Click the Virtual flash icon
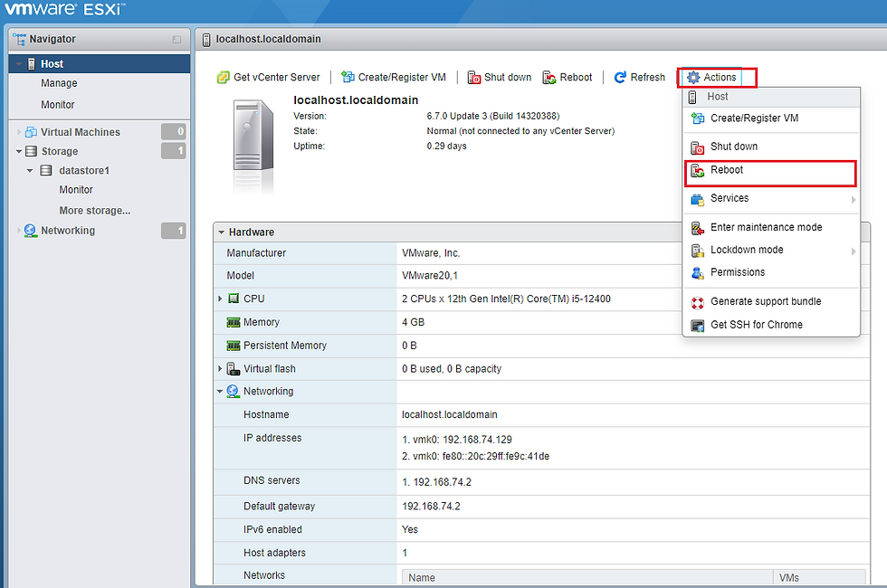Viewport: 887px width, 588px height. click(234, 369)
